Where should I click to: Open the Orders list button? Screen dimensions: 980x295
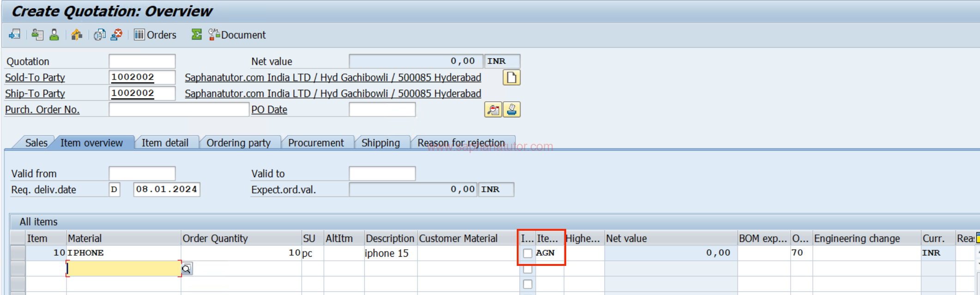(155, 35)
